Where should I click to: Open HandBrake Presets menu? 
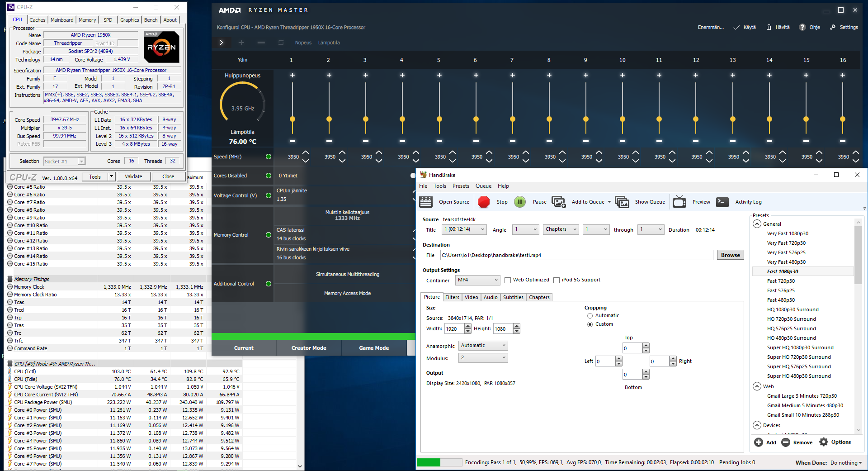click(x=461, y=186)
